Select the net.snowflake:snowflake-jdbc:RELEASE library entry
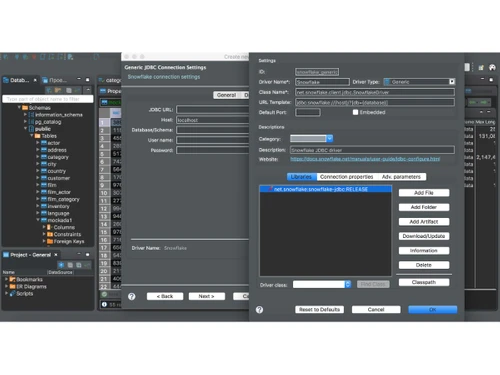The width and height of the screenshot is (500, 375). [326, 189]
